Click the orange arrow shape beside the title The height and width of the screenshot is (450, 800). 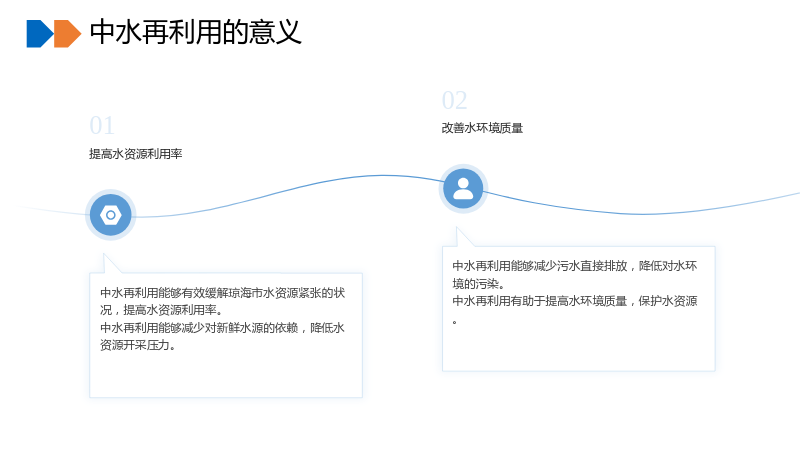[x=67, y=34]
